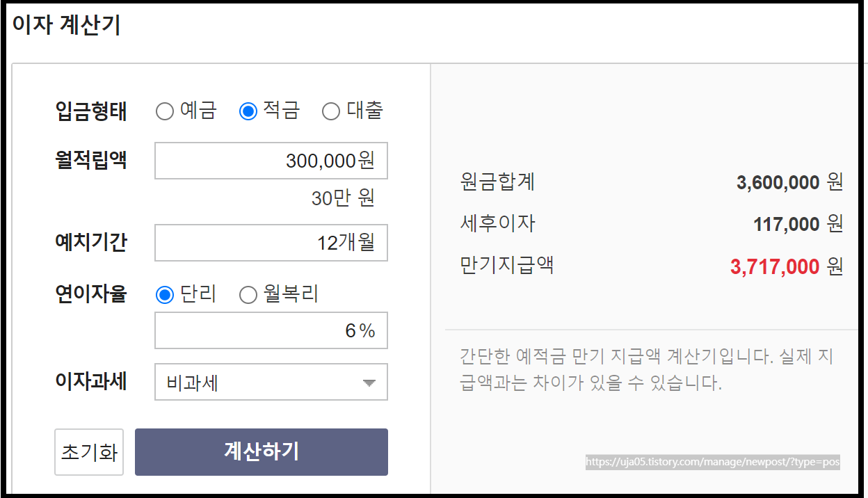This screenshot has width=868, height=498.
Task: Switch to 월복리 monthly compound interest
Action: click(248, 294)
